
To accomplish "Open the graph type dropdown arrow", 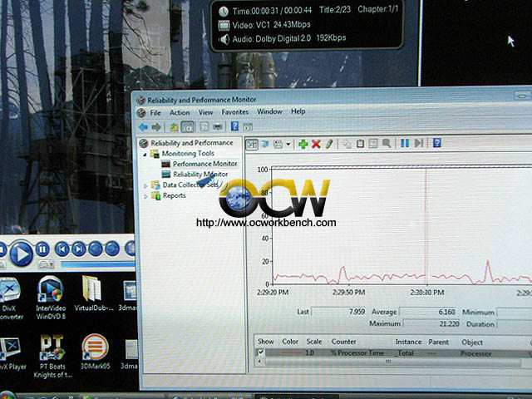I will click(x=288, y=144).
